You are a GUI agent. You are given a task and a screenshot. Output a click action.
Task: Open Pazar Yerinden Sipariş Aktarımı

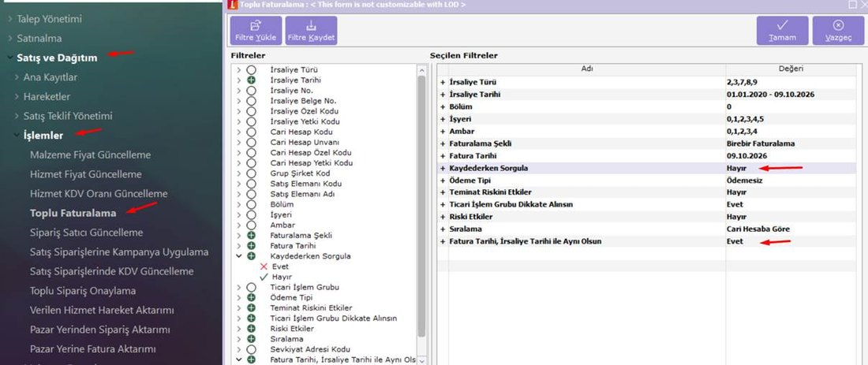coord(99,330)
